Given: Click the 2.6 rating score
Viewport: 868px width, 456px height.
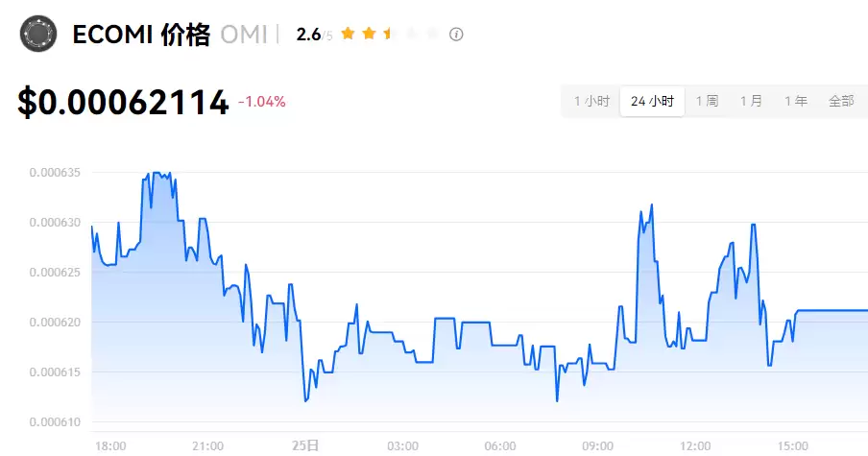Looking at the screenshot, I should point(308,35).
